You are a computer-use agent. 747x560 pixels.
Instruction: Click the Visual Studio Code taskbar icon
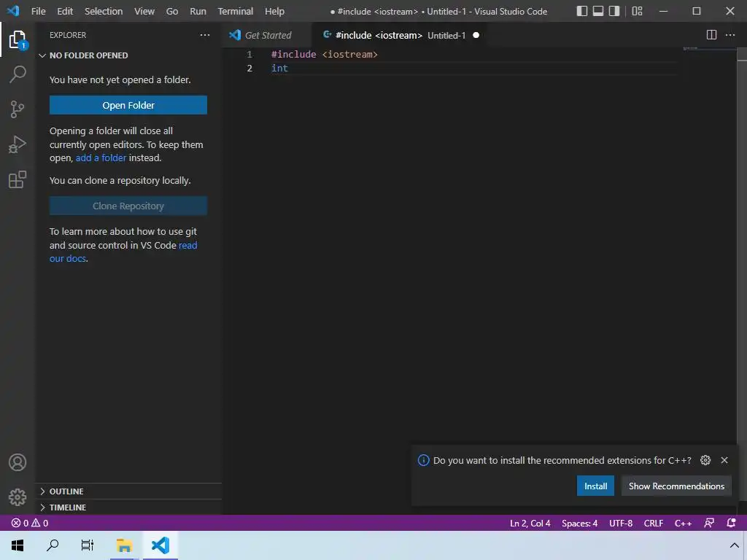pyautogui.click(x=160, y=545)
